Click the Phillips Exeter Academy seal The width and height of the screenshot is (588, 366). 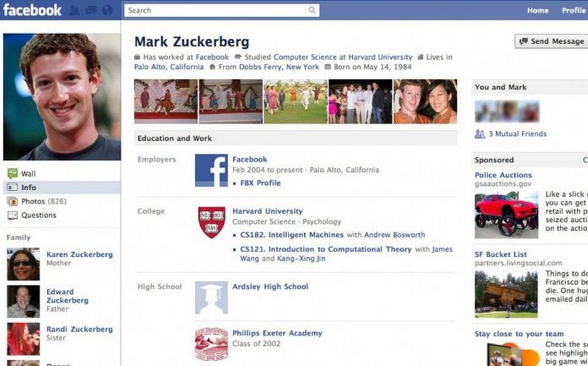coord(211,344)
